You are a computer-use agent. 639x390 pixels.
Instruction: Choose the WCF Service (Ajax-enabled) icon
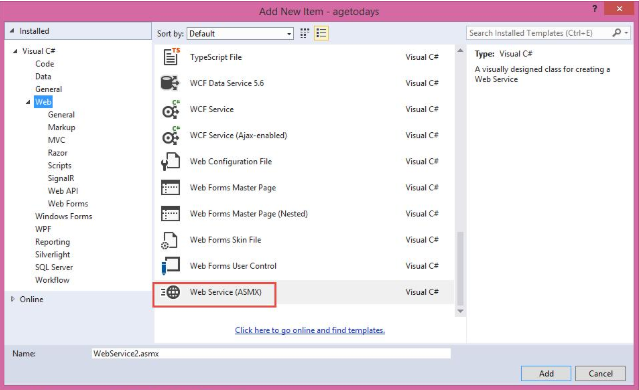tap(171, 135)
